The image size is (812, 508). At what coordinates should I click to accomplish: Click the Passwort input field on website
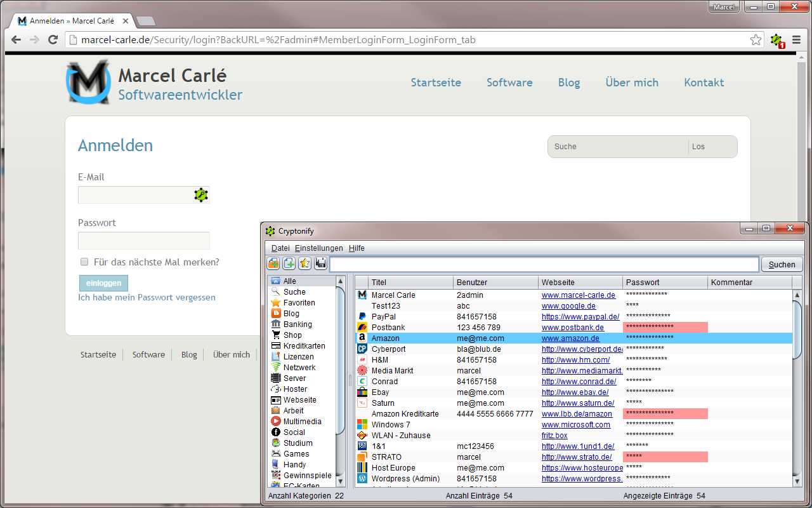[143, 241]
